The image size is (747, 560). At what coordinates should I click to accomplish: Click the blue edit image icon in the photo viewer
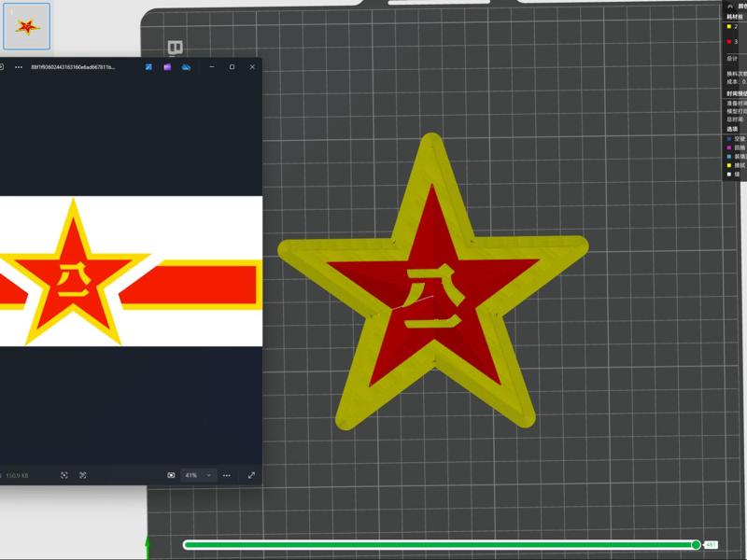[x=148, y=67]
